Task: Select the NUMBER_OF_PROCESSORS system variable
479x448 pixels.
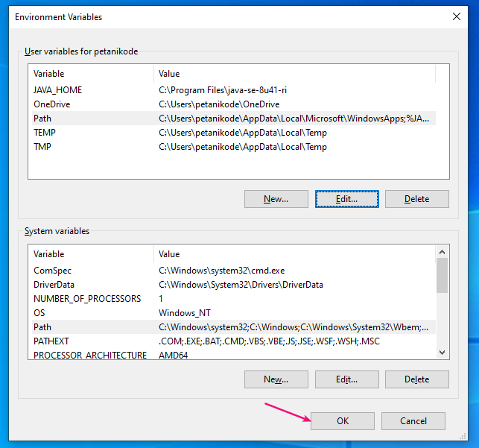Action: point(87,299)
